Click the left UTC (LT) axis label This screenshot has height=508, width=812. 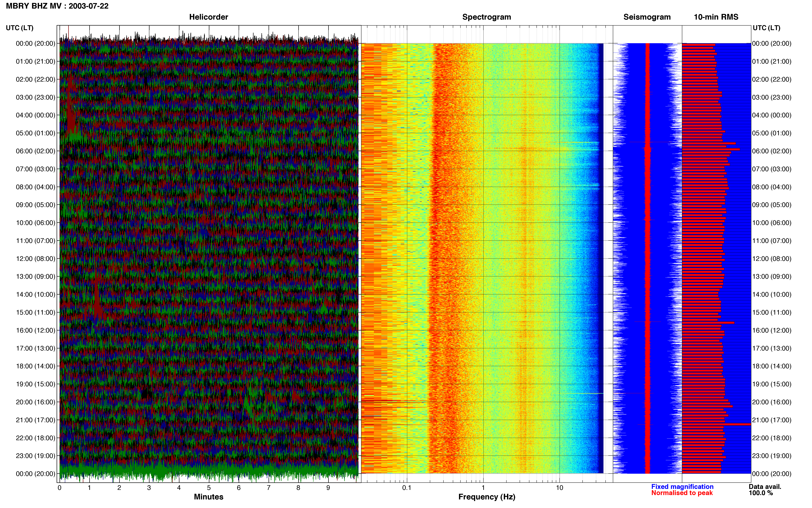click(20, 28)
